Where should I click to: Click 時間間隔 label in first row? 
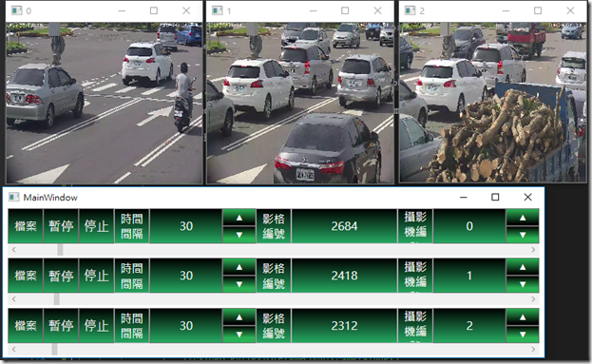[132, 226]
